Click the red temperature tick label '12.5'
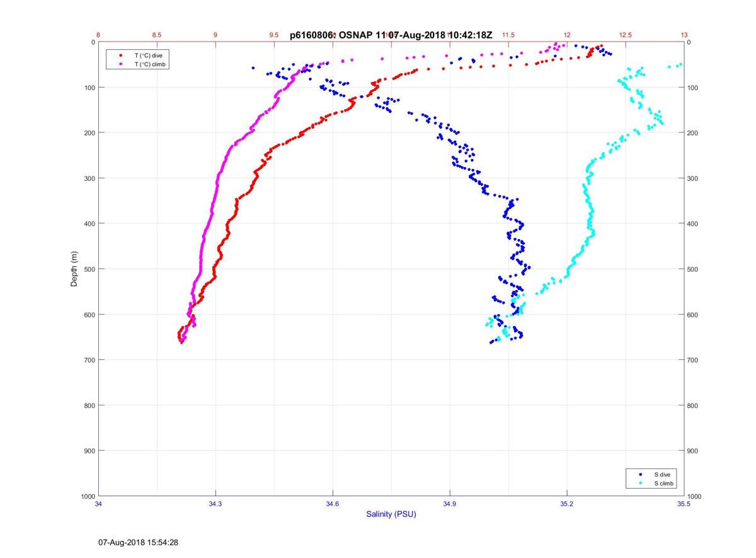This screenshot has width=756, height=558. [626, 35]
